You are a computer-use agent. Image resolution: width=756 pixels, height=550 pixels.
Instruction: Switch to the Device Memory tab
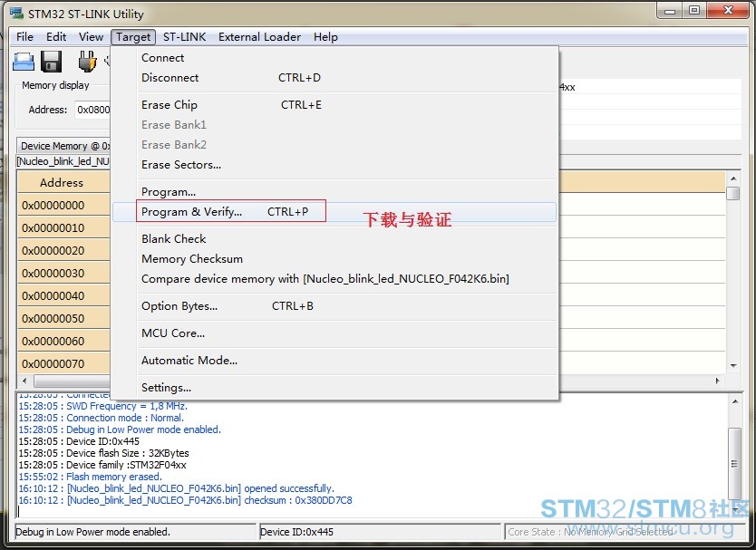[64, 146]
